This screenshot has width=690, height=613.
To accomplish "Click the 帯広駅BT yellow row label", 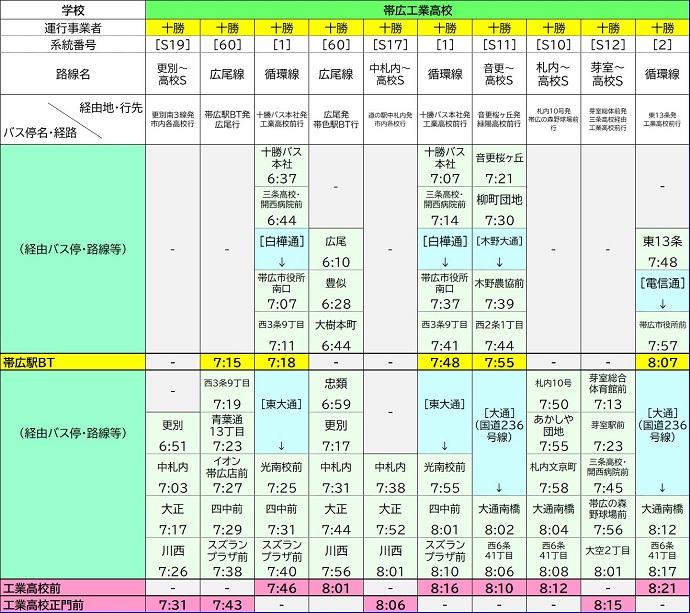I will [x=73, y=363].
